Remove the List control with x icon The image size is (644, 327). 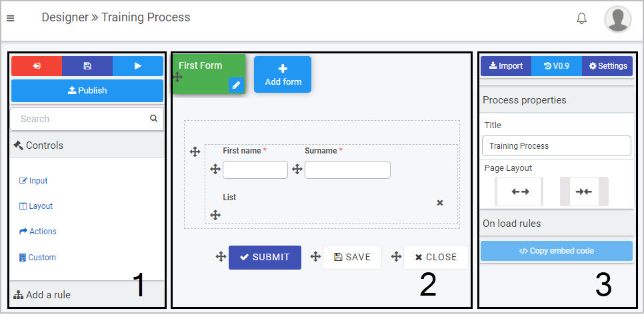440,202
